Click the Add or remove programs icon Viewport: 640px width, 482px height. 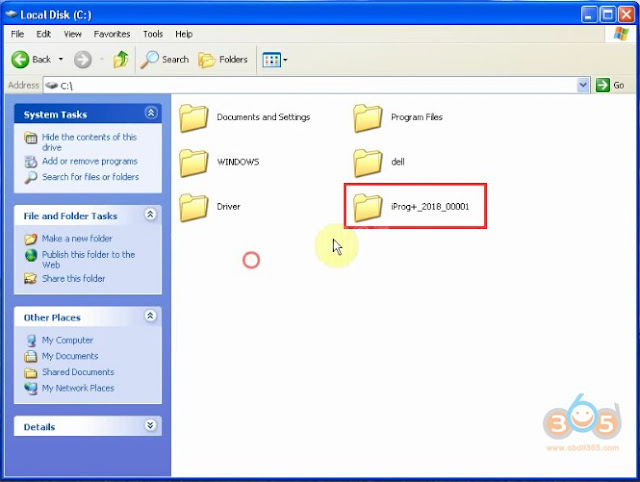click(x=31, y=162)
